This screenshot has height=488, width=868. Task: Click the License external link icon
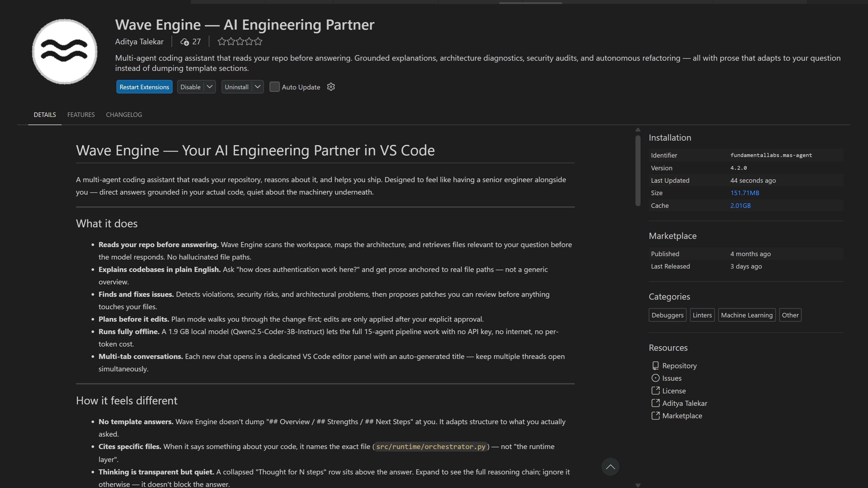pos(655,391)
